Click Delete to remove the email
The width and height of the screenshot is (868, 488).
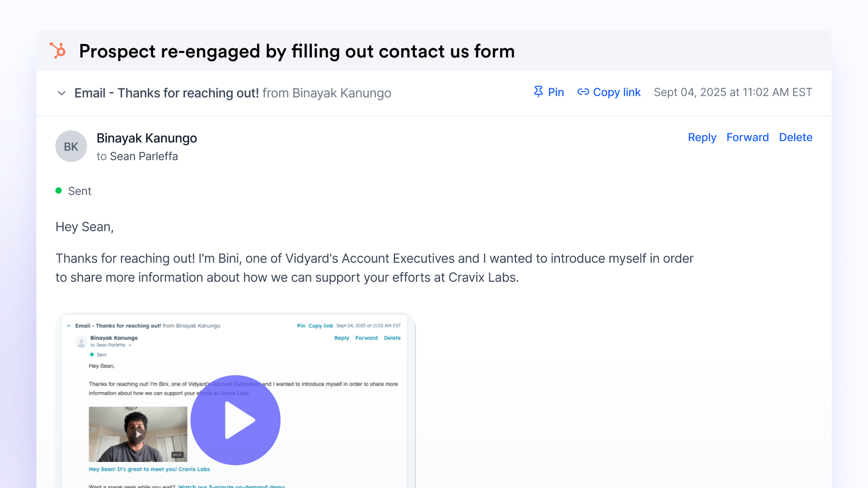796,137
